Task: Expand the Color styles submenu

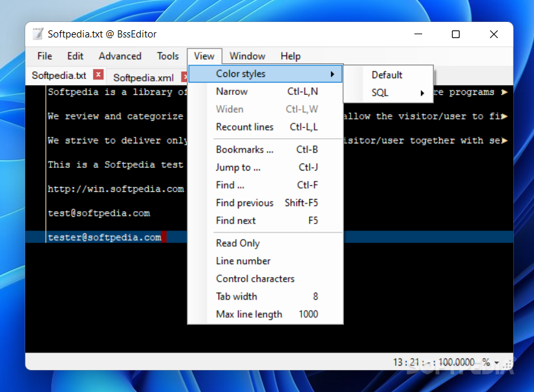Action: [x=265, y=74]
